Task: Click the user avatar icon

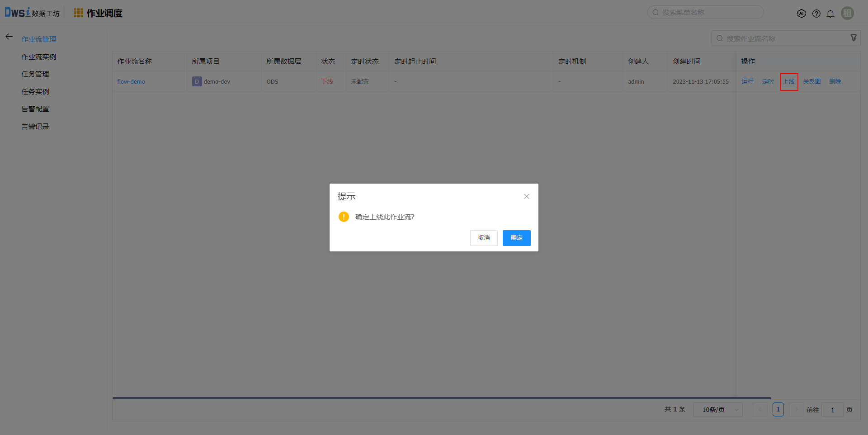Action: [x=847, y=13]
